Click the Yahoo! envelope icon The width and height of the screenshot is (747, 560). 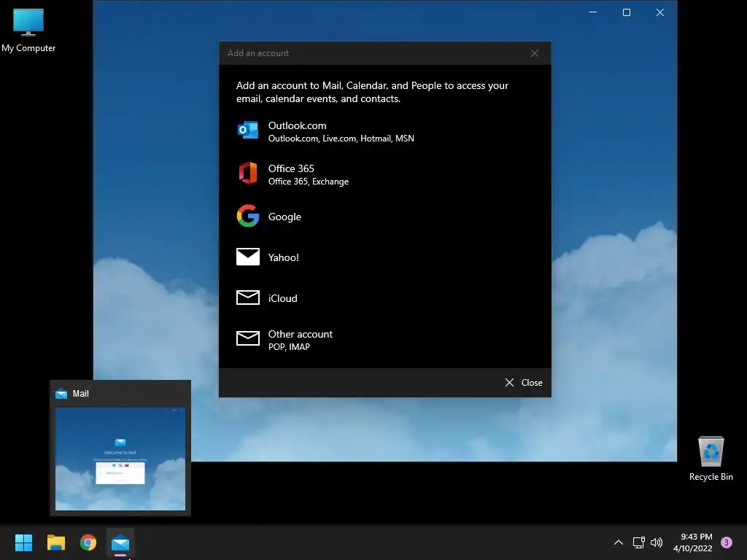pyautogui.click(x=248, y=257)
